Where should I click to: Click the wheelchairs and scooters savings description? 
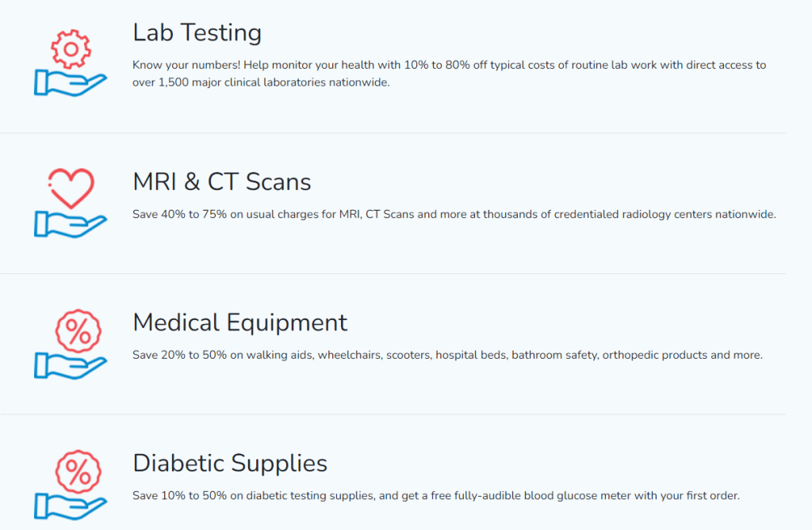click(447, 355)
